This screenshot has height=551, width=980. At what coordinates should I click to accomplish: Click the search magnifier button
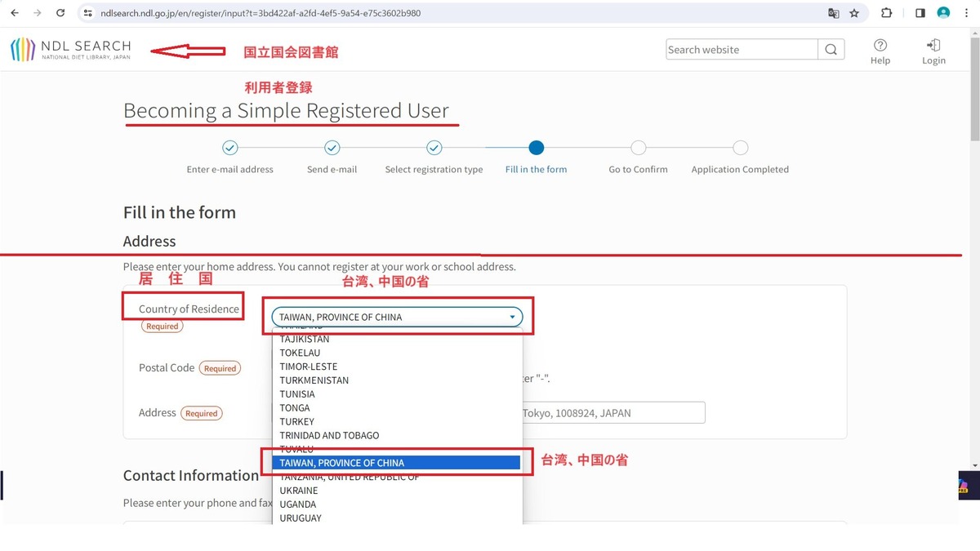(831, 49)
